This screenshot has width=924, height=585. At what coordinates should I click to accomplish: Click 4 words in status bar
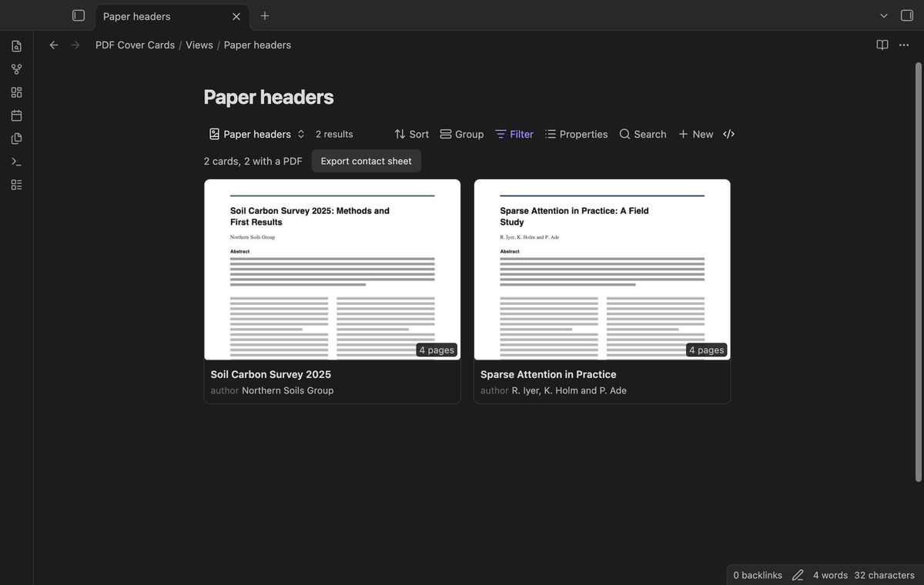[830, 575]
